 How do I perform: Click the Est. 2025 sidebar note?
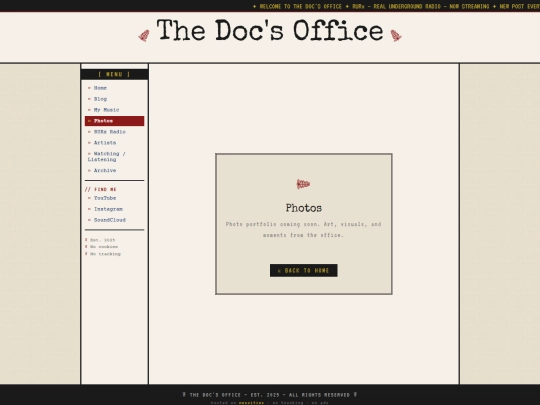[x=100, y=240]
